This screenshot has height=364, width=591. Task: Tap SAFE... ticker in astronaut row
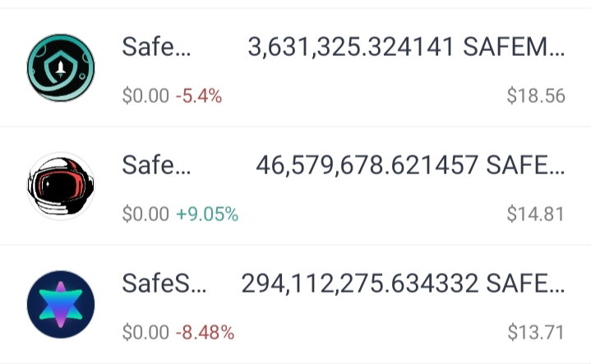pyautogui.click(x=525, y=165)
